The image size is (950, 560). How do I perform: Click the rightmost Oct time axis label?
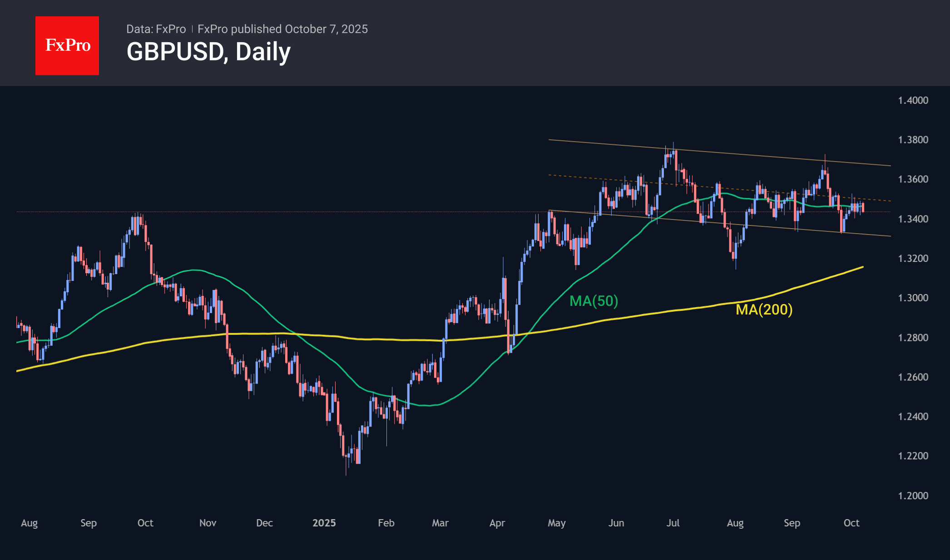(x=851, y=523)
